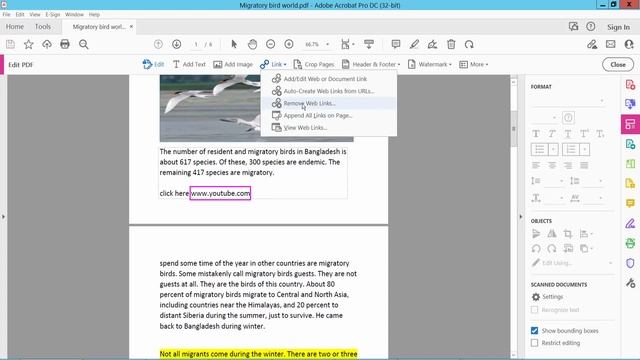This screenshot has height=360, width=640.
Task: Click the Close button in Edit PDF bar
Action: pos(618,64)
